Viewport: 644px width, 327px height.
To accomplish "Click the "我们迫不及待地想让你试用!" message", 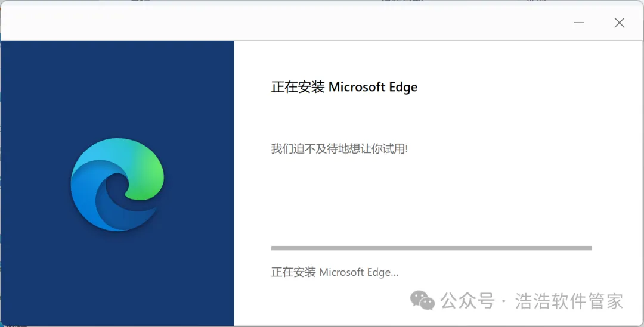I will [339, 149].
